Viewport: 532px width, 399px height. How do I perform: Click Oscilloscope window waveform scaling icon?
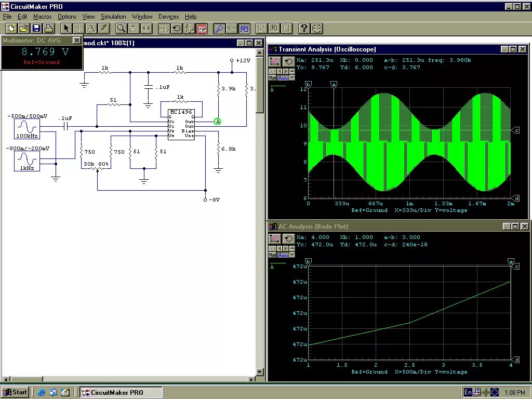(x=275, y=62)
